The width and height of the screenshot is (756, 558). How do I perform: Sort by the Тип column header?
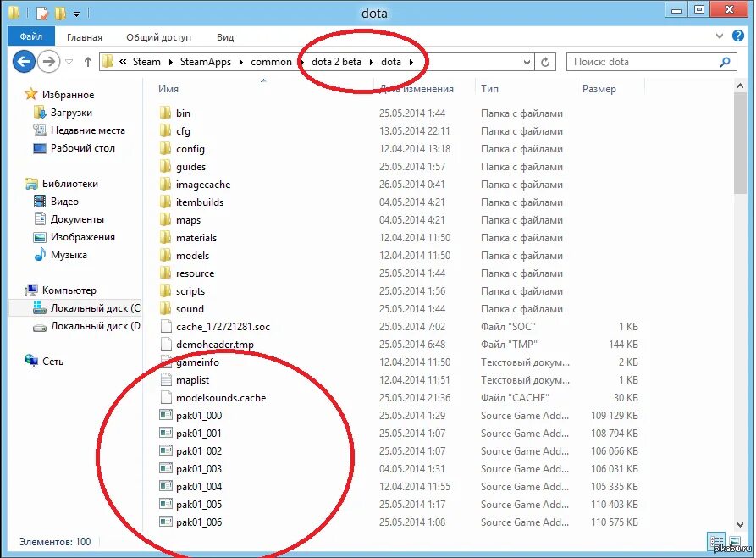click(489, 89)
